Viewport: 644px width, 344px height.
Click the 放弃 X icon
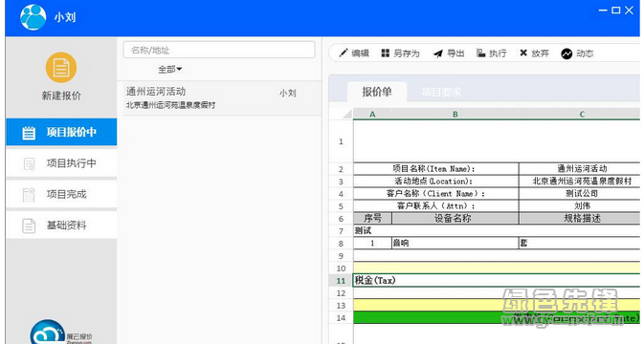(523, 53)
